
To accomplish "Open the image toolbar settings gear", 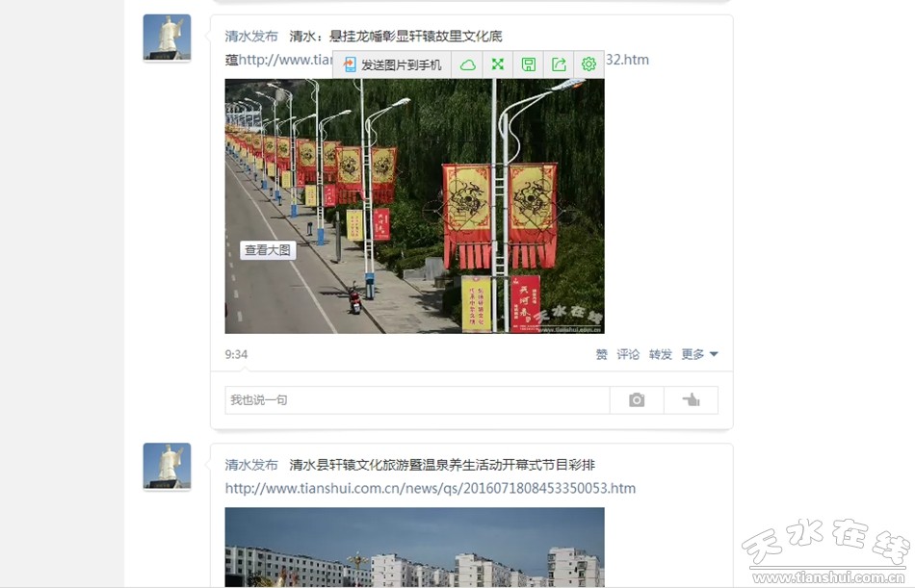I will [588, 64].
